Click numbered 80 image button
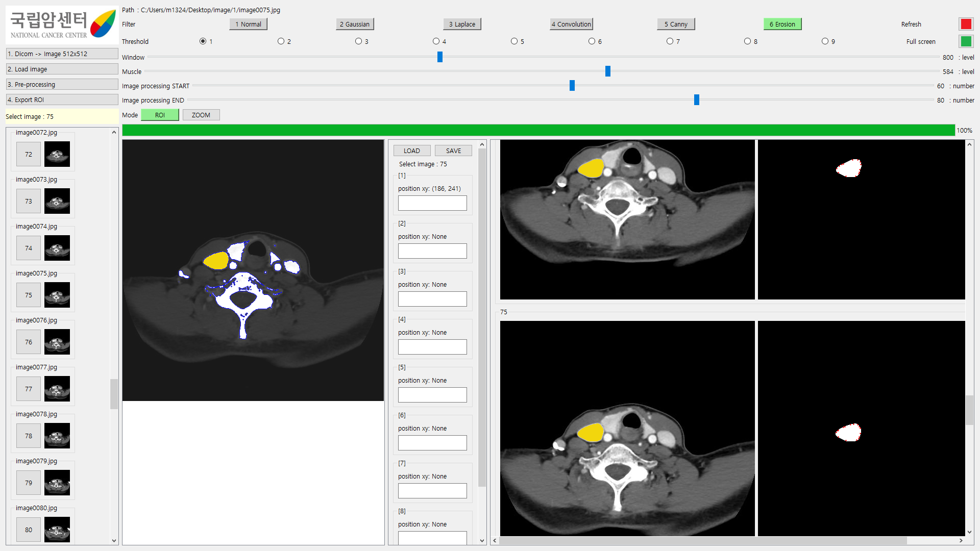980x551 pixels. click(29, 530)
